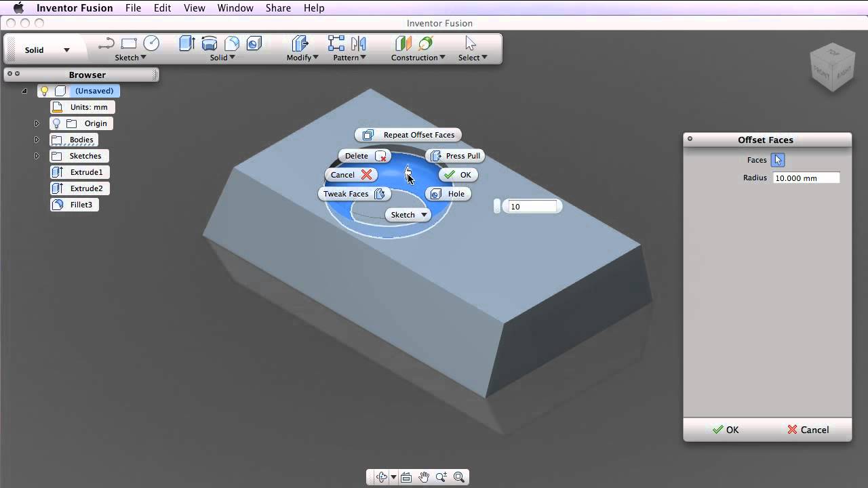Viewport: 868px width, 488px height.
Task: Open the Apple menu
Action: [18, 8]
